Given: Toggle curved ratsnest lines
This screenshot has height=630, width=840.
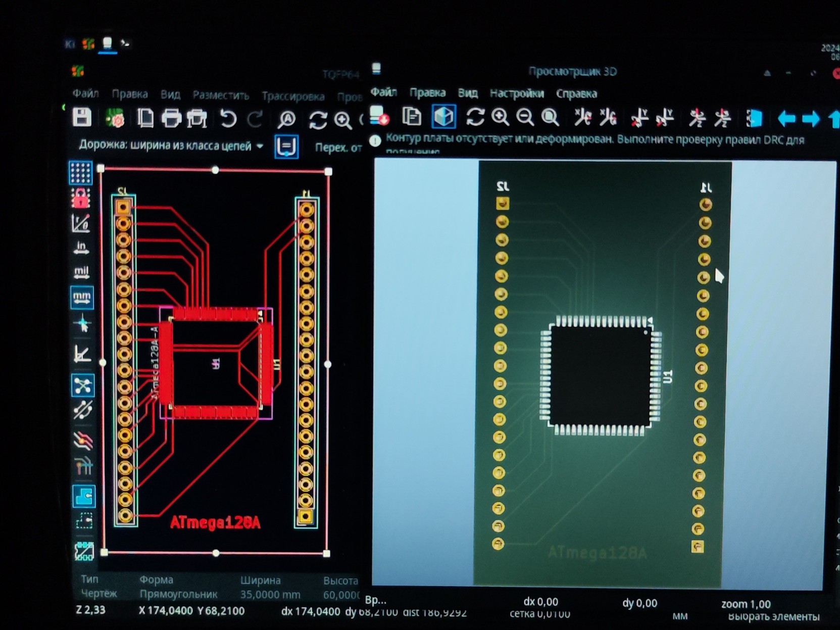Looking at the screenshot, I should pyautogui.click(x=83, y=411).
